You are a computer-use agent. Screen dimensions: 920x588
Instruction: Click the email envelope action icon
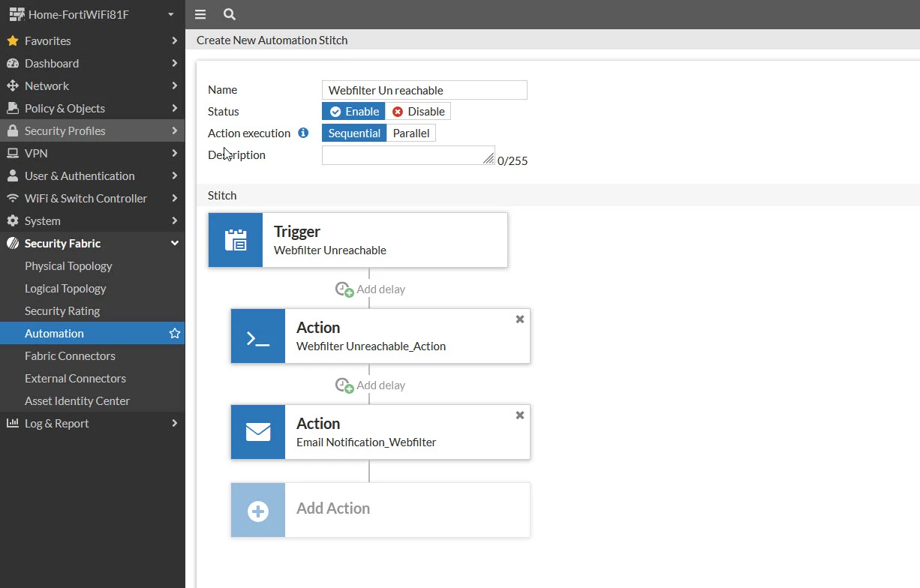(258, 432)
